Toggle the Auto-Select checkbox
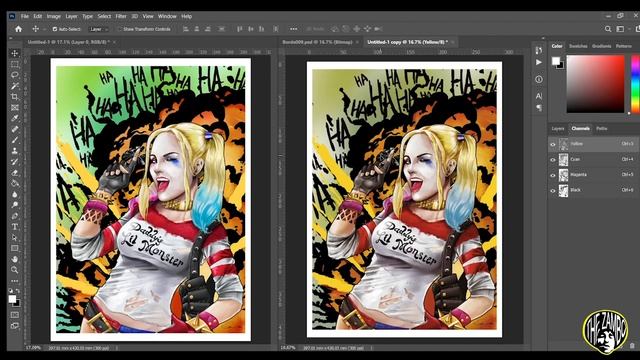Screen dimensions: 640x360 click(x=55, y=29)
